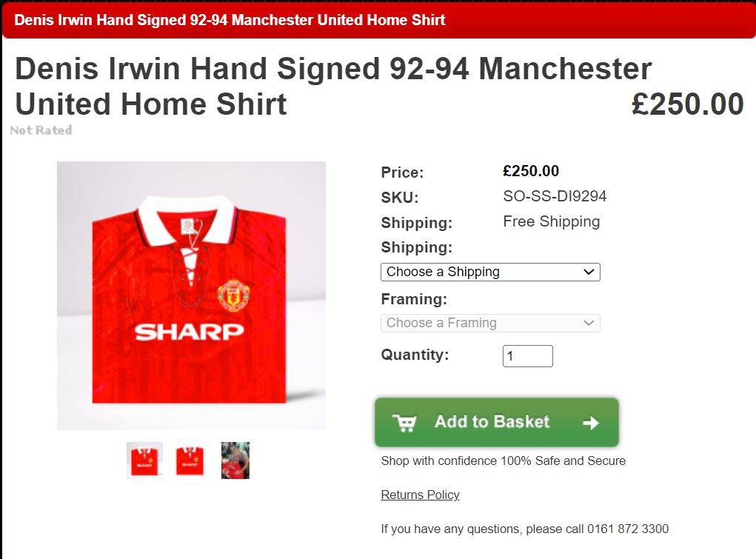Click the white arrow on Add to Basket

coord(591,423)
